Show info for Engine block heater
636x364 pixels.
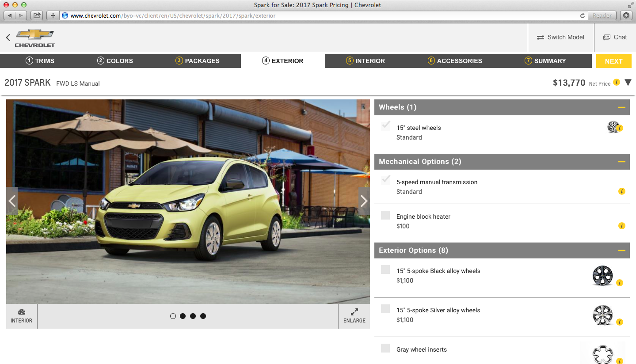tap(622, 226)
